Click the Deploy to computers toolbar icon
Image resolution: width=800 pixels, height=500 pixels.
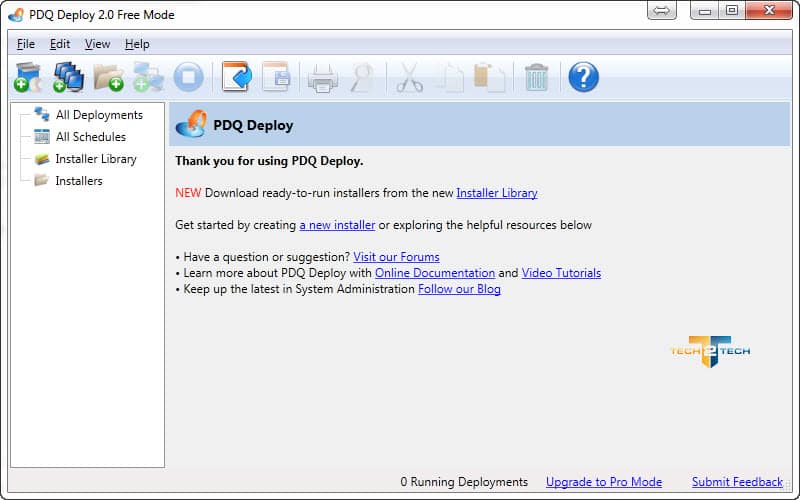tap(68, 77)
